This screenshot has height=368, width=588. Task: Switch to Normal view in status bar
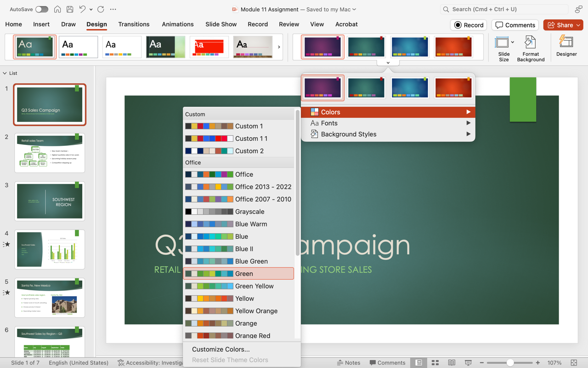418,362
